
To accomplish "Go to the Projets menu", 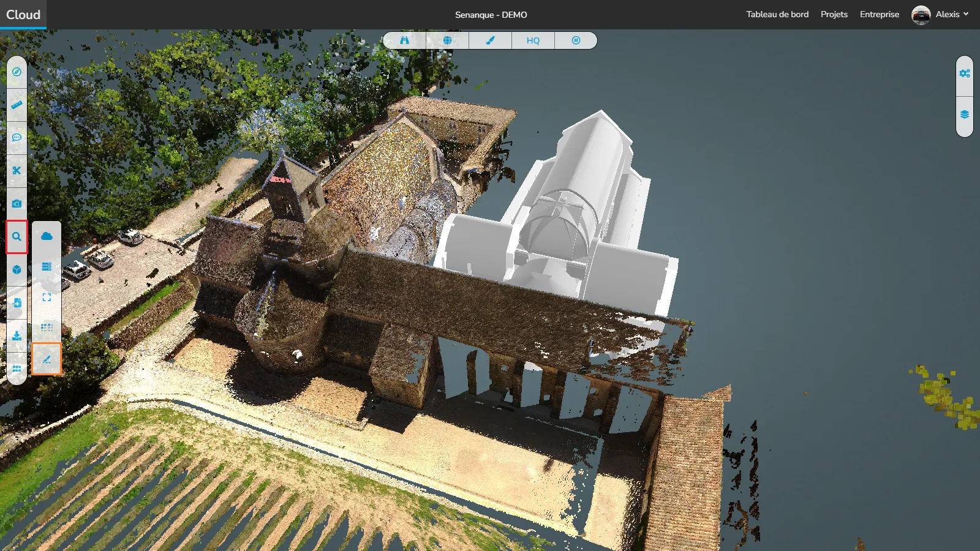I will tap(834, 14).
